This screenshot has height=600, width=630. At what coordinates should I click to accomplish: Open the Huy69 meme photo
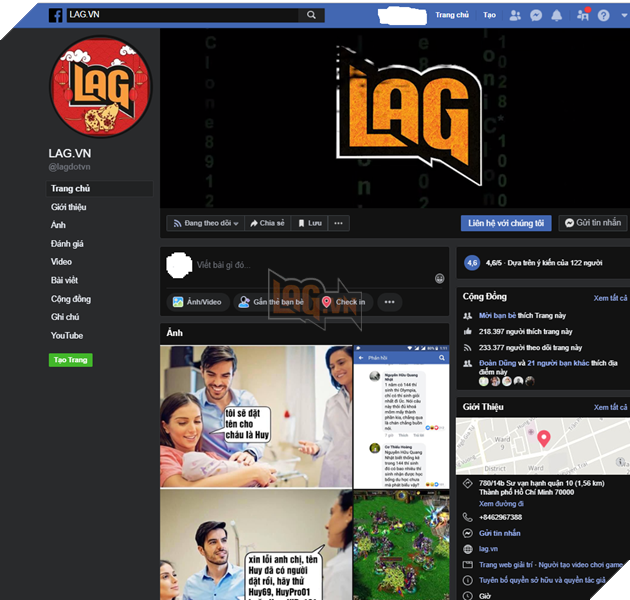point(256,545)
